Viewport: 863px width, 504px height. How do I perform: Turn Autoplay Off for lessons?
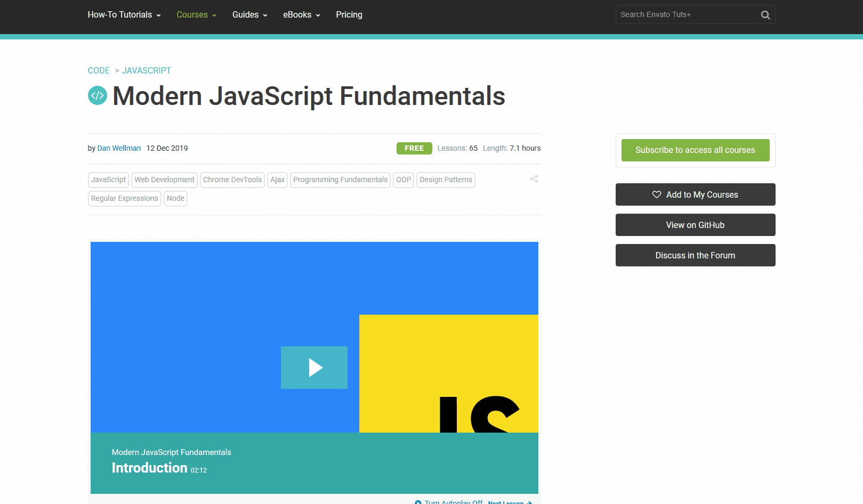click(x=453, y=502)
